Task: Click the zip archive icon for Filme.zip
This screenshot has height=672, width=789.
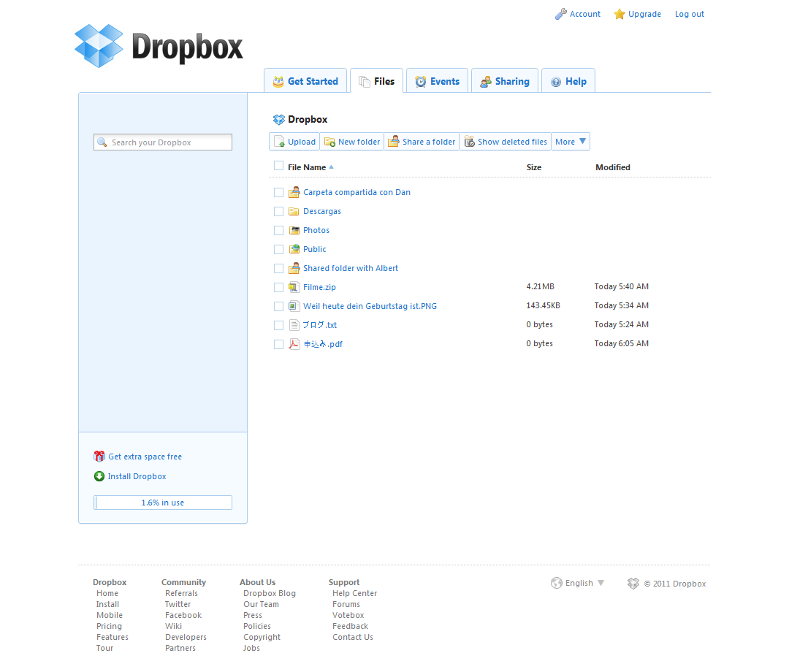Action: (x=294, y=287)
